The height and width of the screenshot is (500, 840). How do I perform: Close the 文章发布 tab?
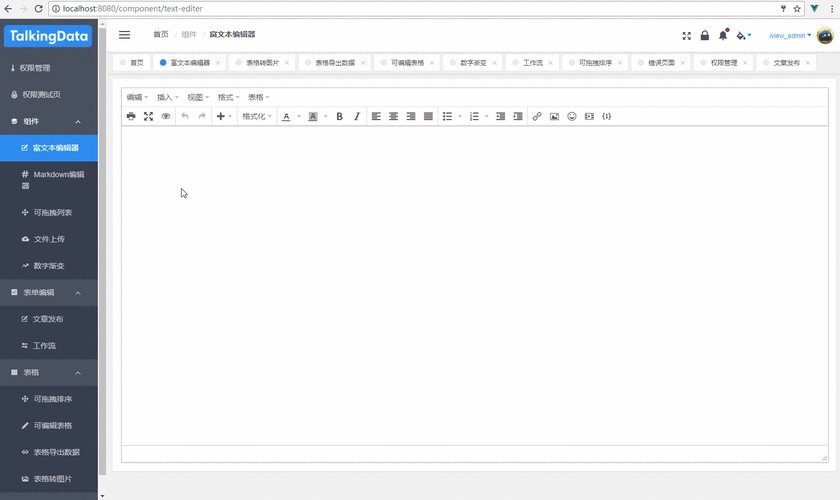click(x=808, y=63)
